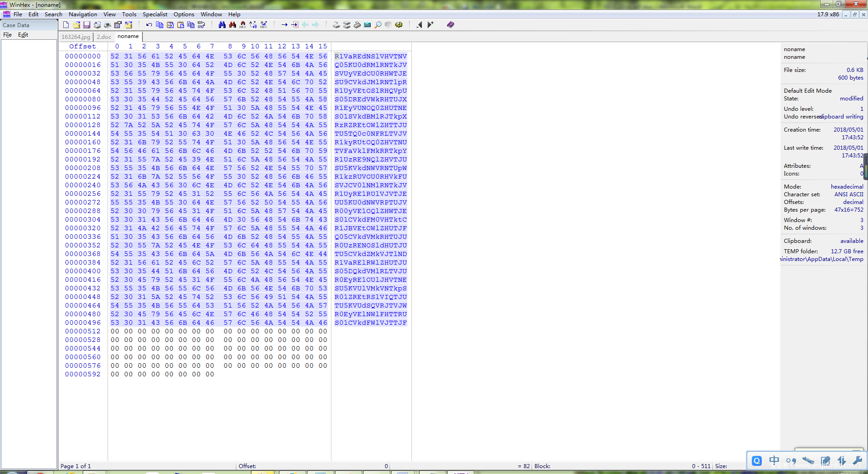Open Find Text with blue binoculars icon
868x474 pixels.
[222, 25]
